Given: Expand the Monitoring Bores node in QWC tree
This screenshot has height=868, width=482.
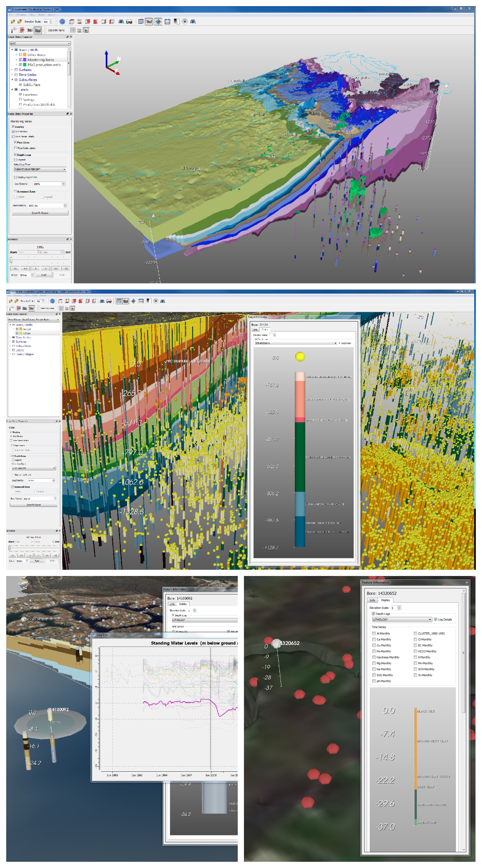Looking at the screenshot, I should point(16,60).
